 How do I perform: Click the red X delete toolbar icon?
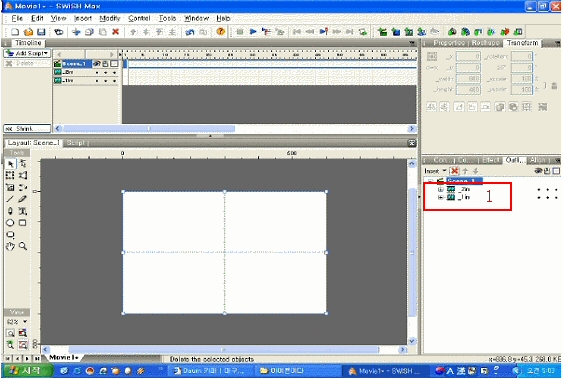pos(115,32)
